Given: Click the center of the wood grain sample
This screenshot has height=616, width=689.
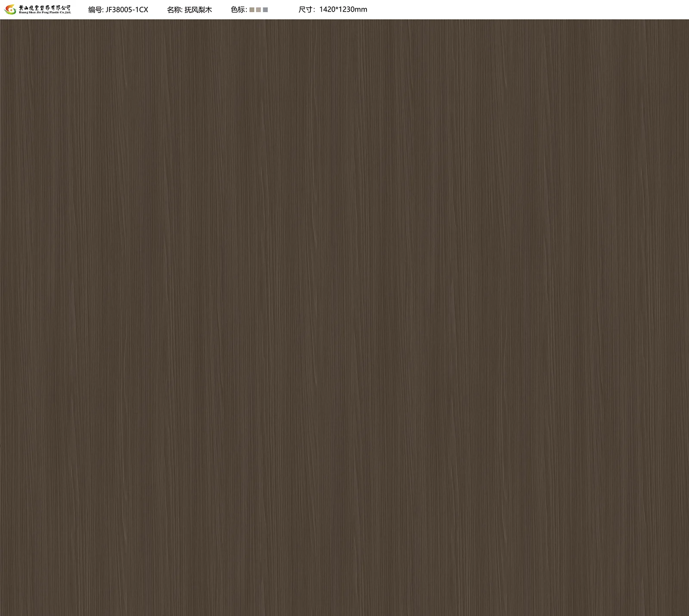Looking at the screenshot, I should (344, 317).
